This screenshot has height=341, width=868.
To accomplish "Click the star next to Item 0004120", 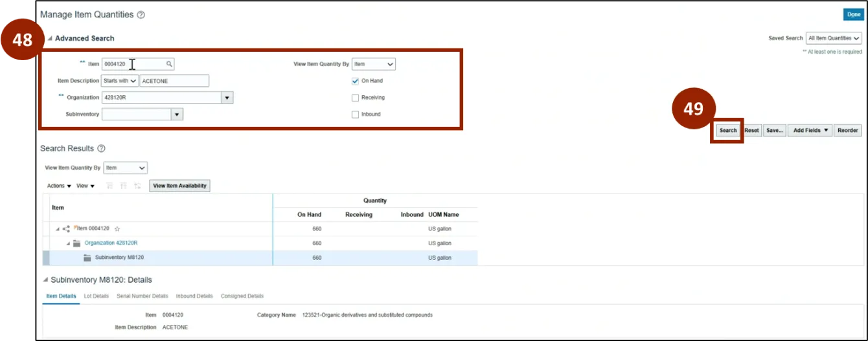I will click(117, 229).
